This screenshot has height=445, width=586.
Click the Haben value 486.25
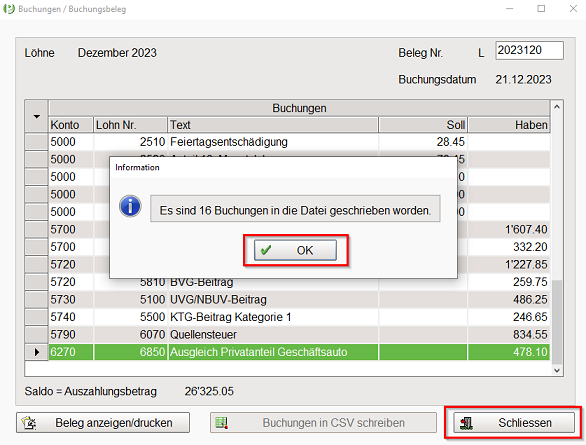click(530, 300)
